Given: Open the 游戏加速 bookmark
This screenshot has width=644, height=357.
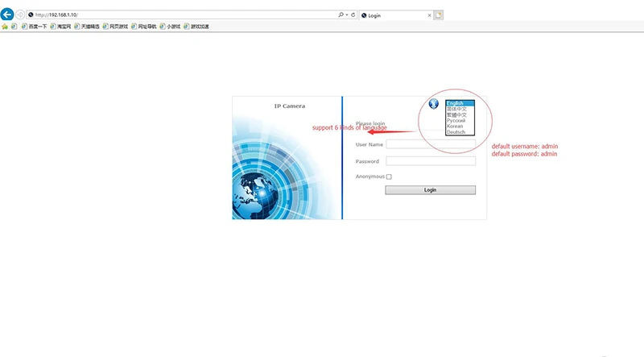Looking at the screenshot, I should pos(196,27).
